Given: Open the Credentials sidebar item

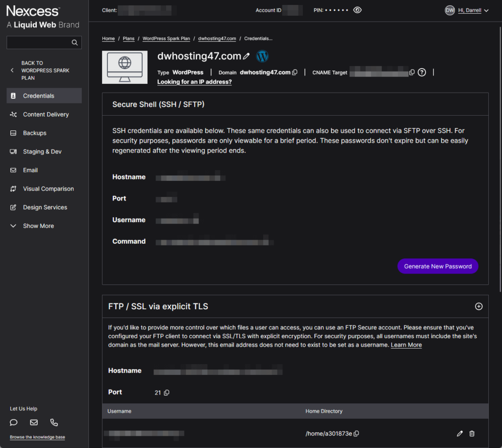Looking at the screenshot, I should click(x=44, y=96).
